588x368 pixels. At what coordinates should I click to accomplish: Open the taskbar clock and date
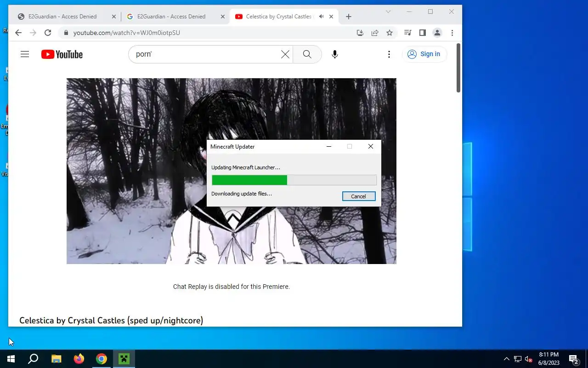[x=549, y=359]
